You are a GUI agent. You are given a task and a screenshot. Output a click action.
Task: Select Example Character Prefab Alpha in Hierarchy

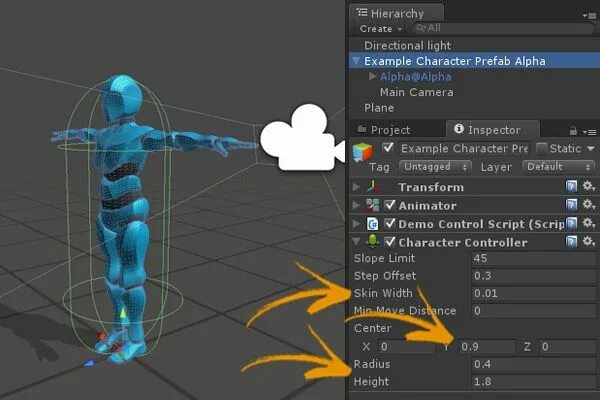pyautogui.click(x=455, y=61)
